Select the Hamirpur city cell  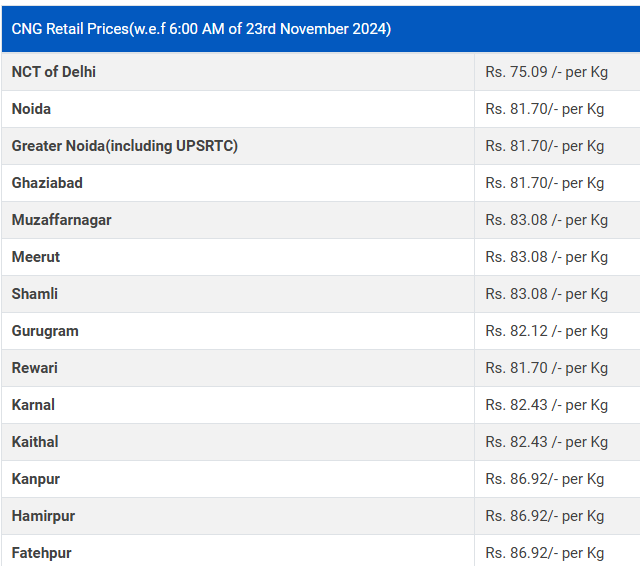(43, 516)
